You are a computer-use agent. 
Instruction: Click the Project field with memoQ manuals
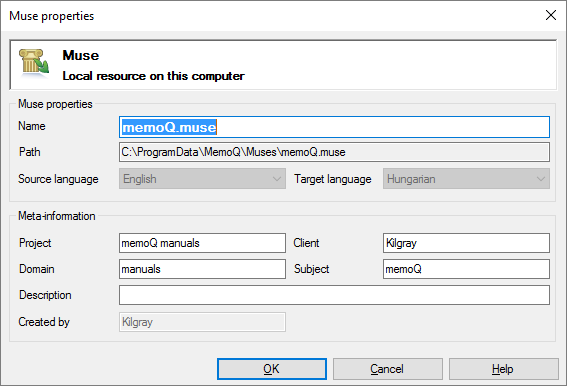[202, 243]
